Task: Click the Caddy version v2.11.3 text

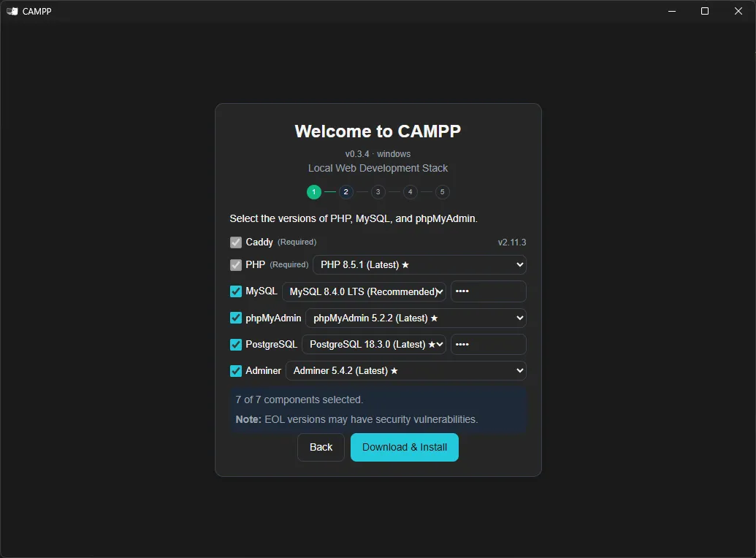Action: (512, 242)
